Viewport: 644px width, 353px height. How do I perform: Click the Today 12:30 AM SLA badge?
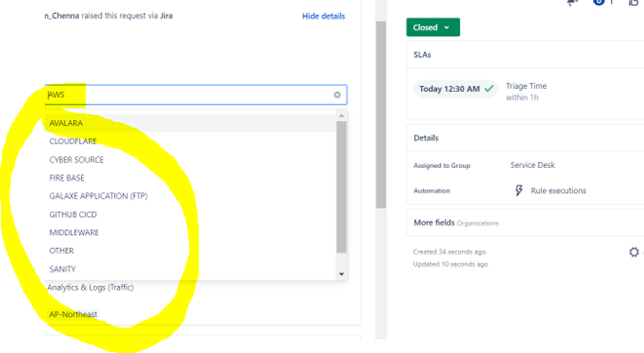point(456,89)
